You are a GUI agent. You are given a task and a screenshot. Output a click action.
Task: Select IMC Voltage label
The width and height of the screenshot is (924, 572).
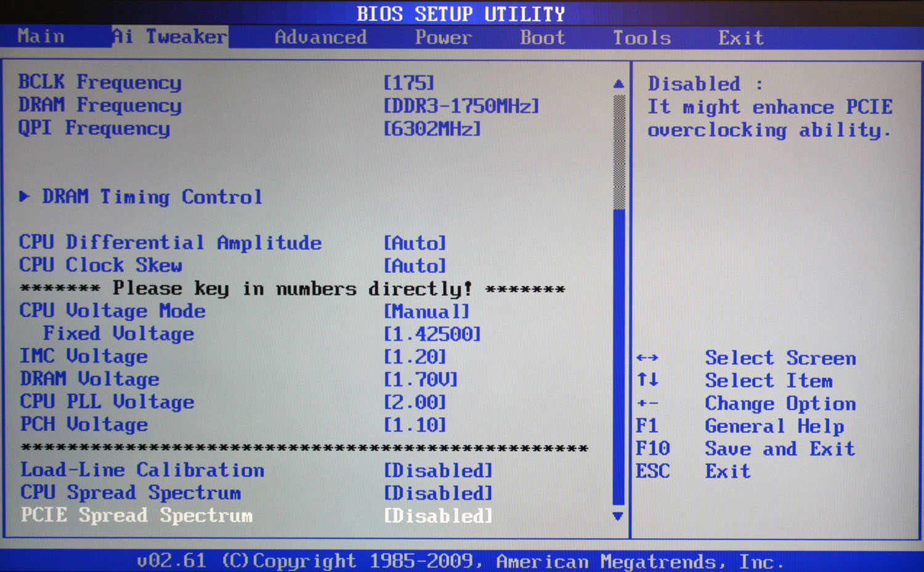[x=84, y=356]
